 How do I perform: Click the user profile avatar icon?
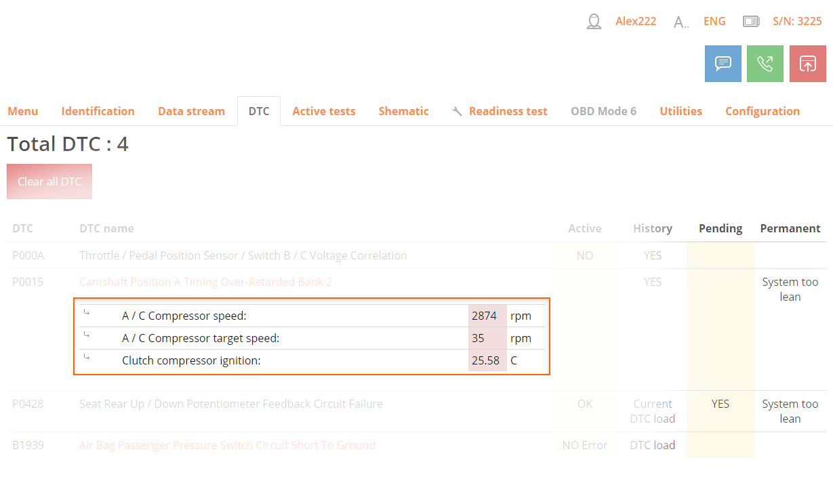click(x=594, y=22)
